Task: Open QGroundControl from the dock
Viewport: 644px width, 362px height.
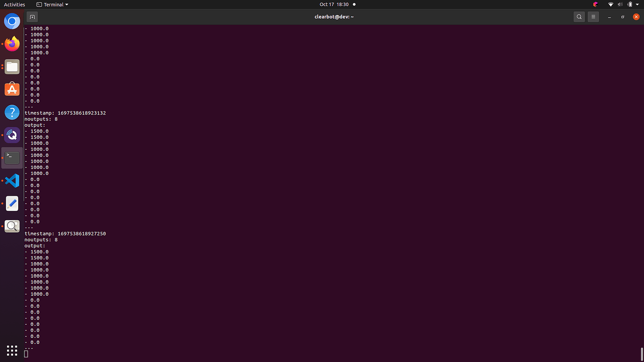Action: (x=12, y=135)
